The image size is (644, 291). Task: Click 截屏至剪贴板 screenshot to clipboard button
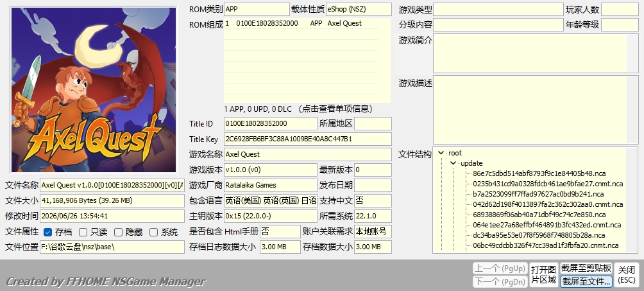(x=586, y=269)
